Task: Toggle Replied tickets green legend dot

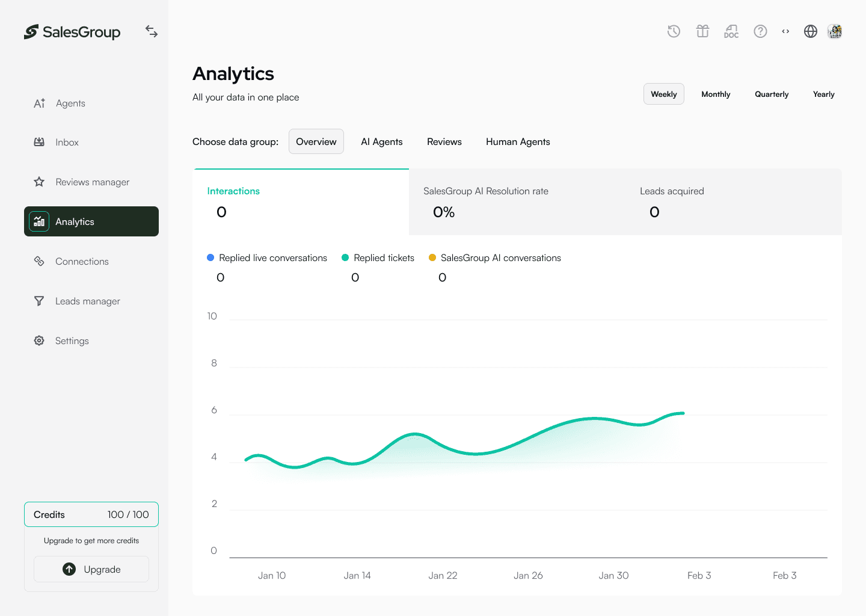Action: (x=345, y=257)
